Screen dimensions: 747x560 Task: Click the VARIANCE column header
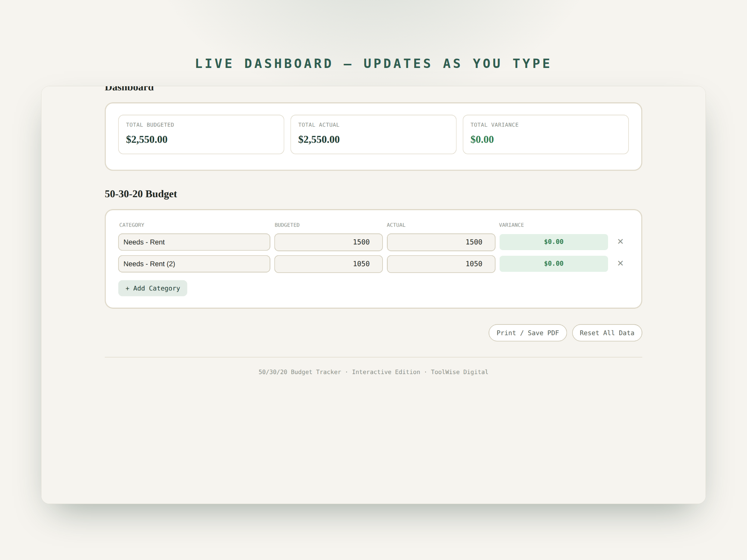point(511,225)
